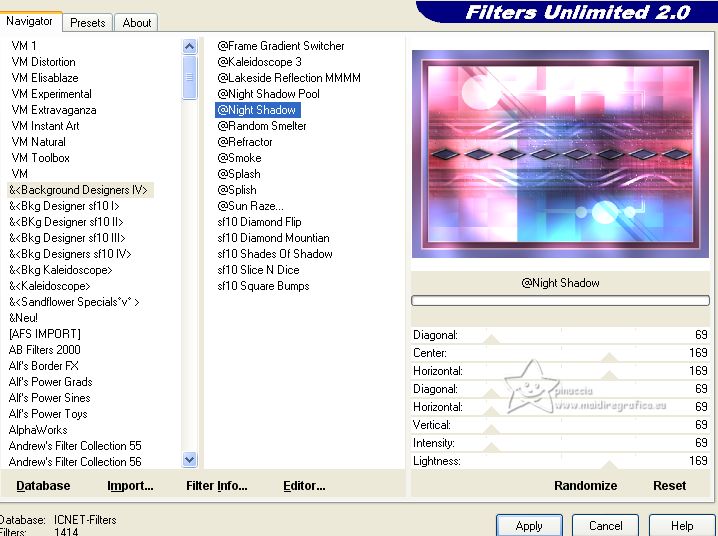
Task: Choose @Night Shadow Pool filter
Action: (268, 94)
